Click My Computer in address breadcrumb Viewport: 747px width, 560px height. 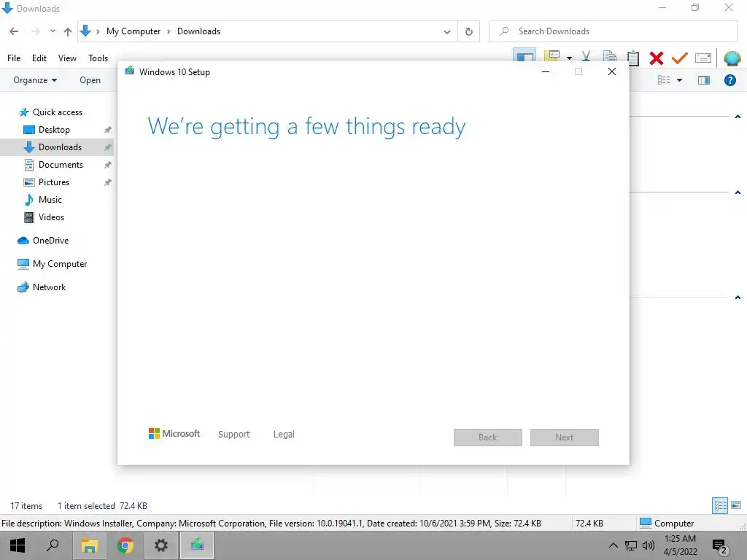click(x=133, y=31)
